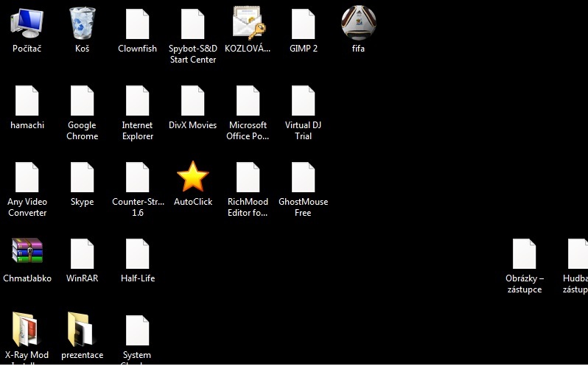Select the GIMP 2 shortcut
Image resolution: width=588 pixels, height=369 pixels.
click(303, 24)
